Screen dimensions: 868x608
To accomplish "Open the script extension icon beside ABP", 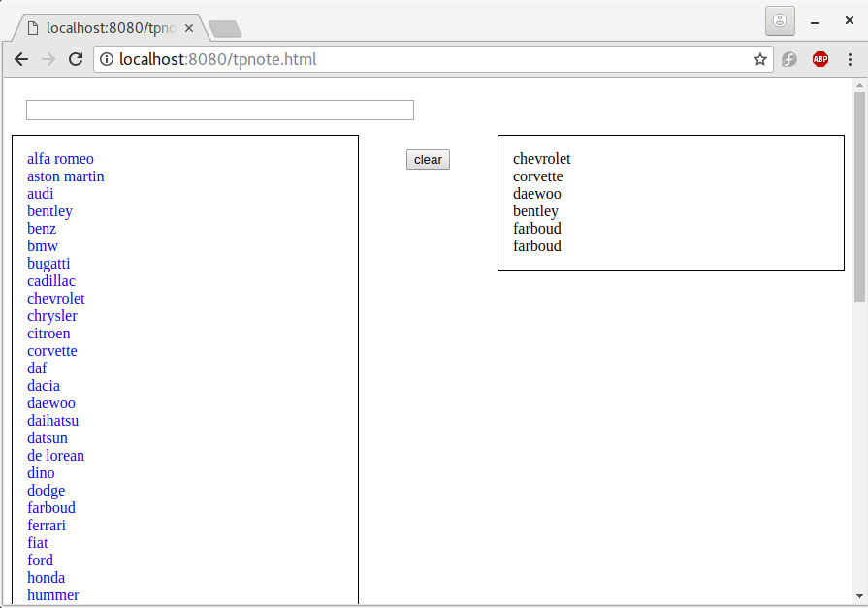I will click(x=789, y=59).
